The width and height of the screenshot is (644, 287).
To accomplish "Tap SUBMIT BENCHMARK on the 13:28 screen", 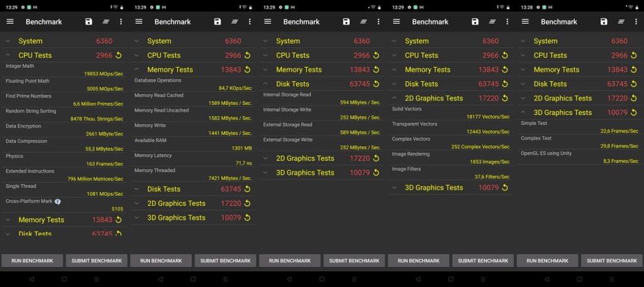I will coord(611,261).
